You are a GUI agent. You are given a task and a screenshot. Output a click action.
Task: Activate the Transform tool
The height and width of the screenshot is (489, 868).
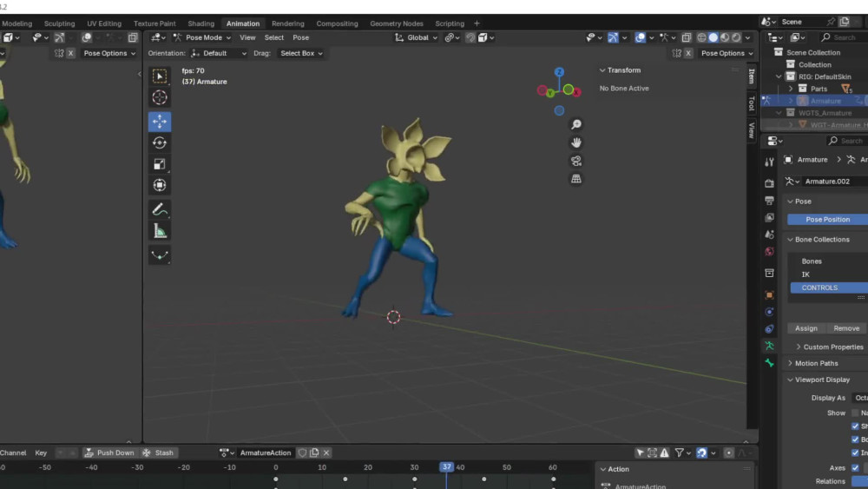coord(160,186)
